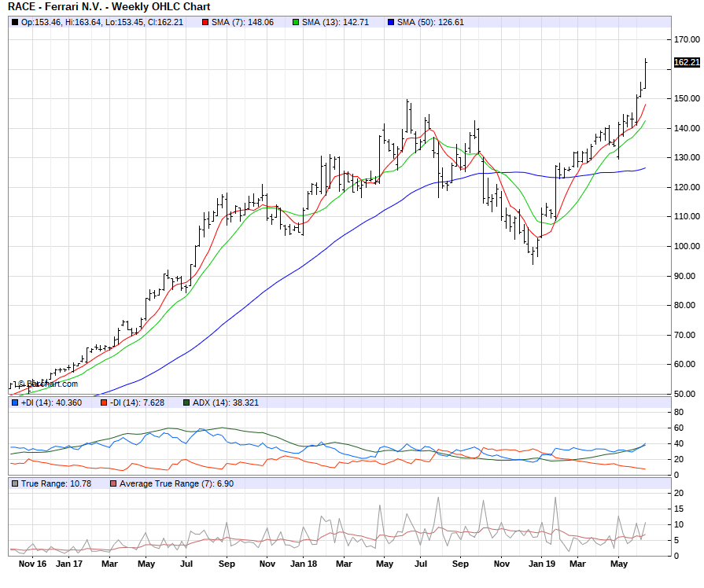
Task: Click the 'Jan 17' date axis label
Action: (x=69, y=564)
